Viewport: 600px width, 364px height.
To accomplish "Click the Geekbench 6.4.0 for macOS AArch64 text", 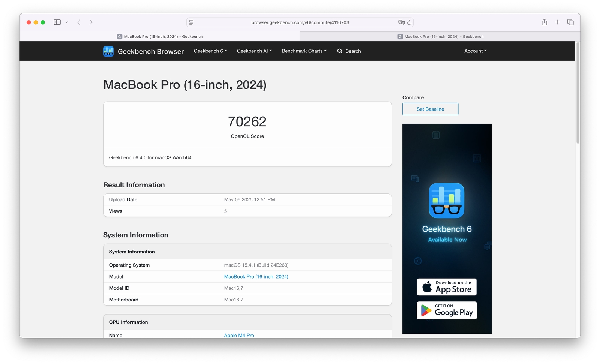I will [x=150, y=158].
